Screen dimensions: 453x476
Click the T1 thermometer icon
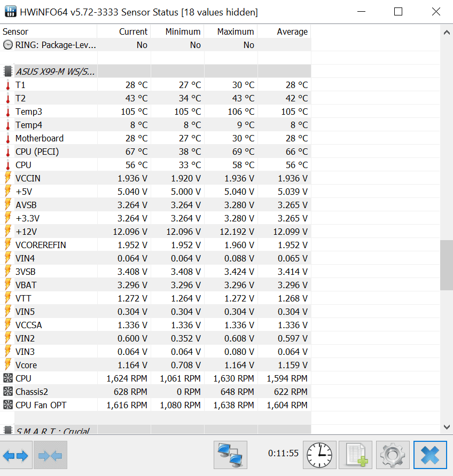[8, 85]
